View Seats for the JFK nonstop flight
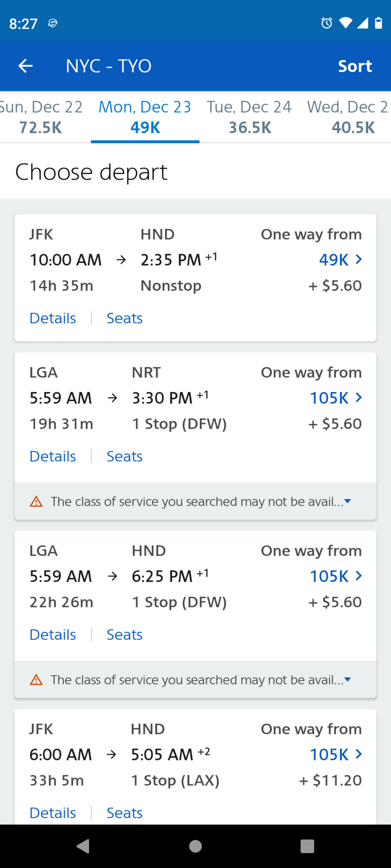The height and width of the screenshot is (868, 391). (124, 318)
